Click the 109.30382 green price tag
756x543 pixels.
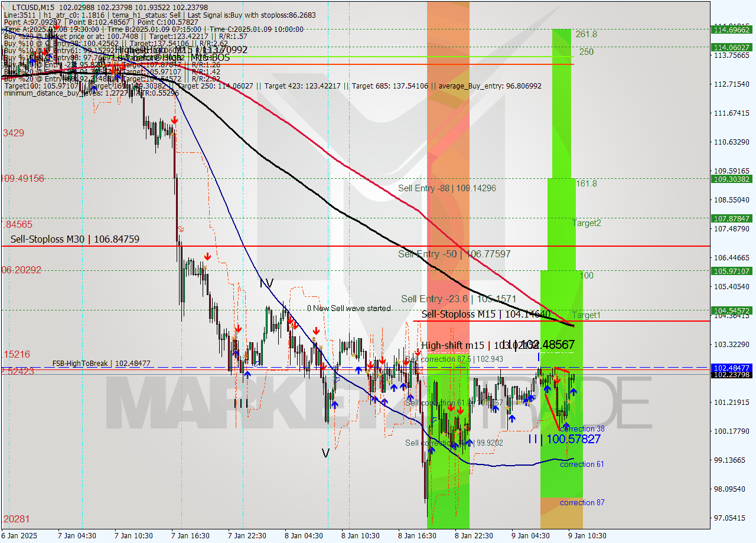point(732,179)
